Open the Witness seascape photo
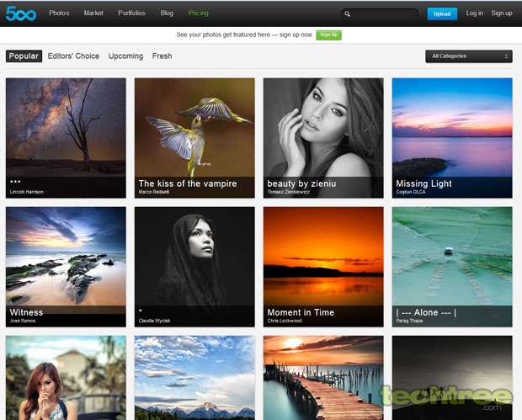 [66, 267]
